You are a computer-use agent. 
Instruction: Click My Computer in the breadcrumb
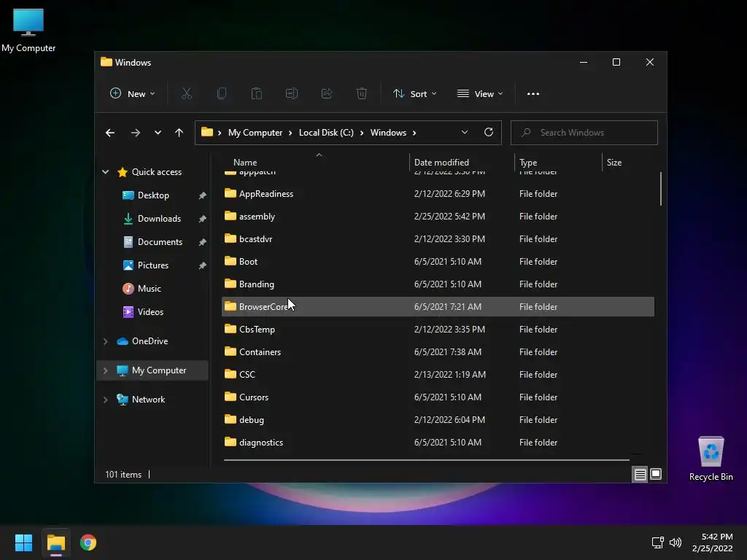(x=255, y=133)
